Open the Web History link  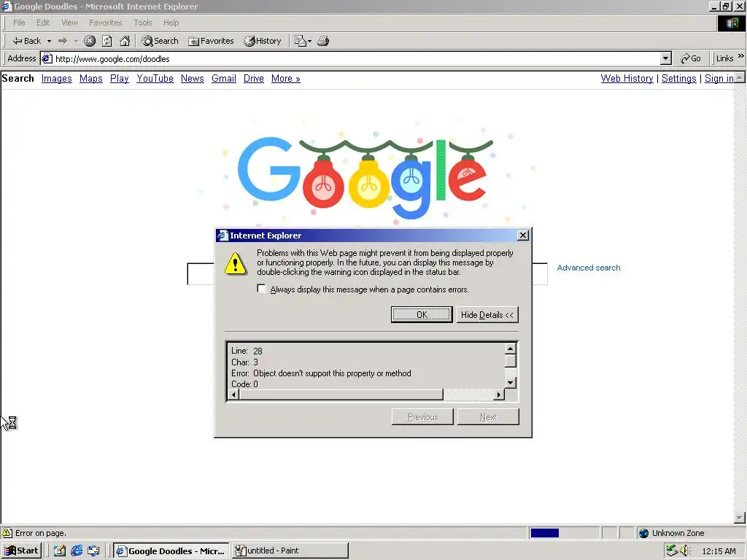[627, 79]
